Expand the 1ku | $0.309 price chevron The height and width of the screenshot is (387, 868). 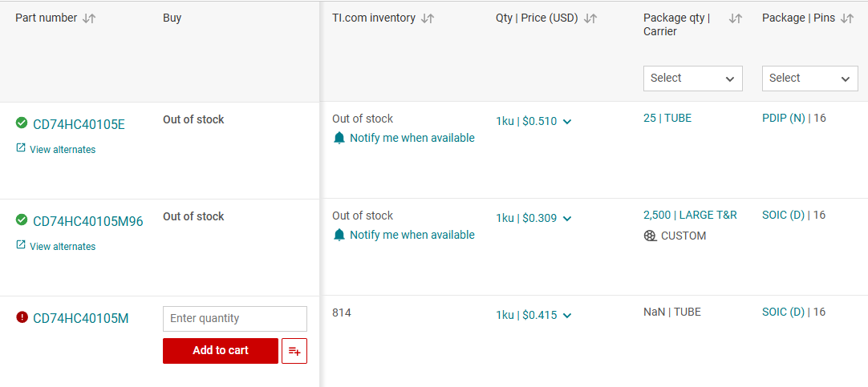coord(567,219)
